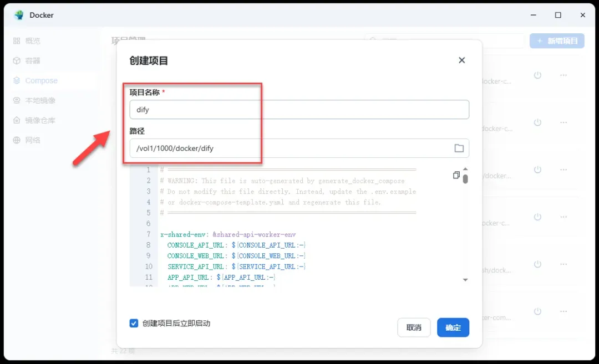Click the 取消 cancel button
The height and width of the screenshot is (364, 599).
pyautogui.click(x=414, y=327)
